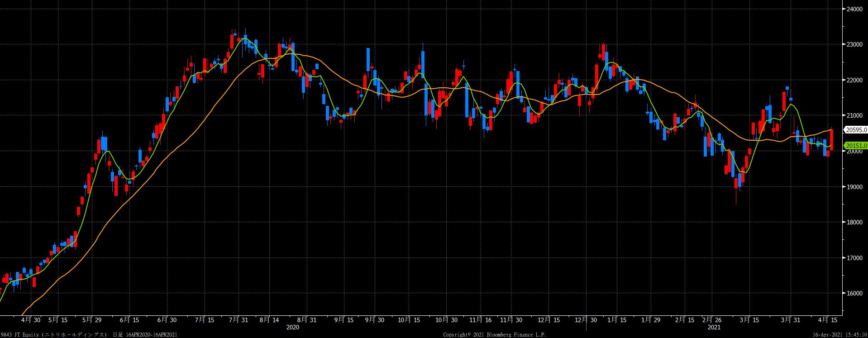Click the 2020 year label
Screen dimensions: 868x338
pyautogui.click(x=293, y=327)
